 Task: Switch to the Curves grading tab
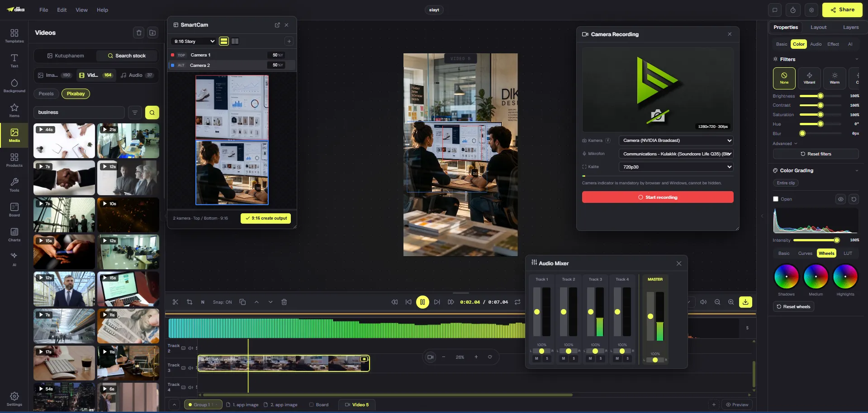coord(805,253)
